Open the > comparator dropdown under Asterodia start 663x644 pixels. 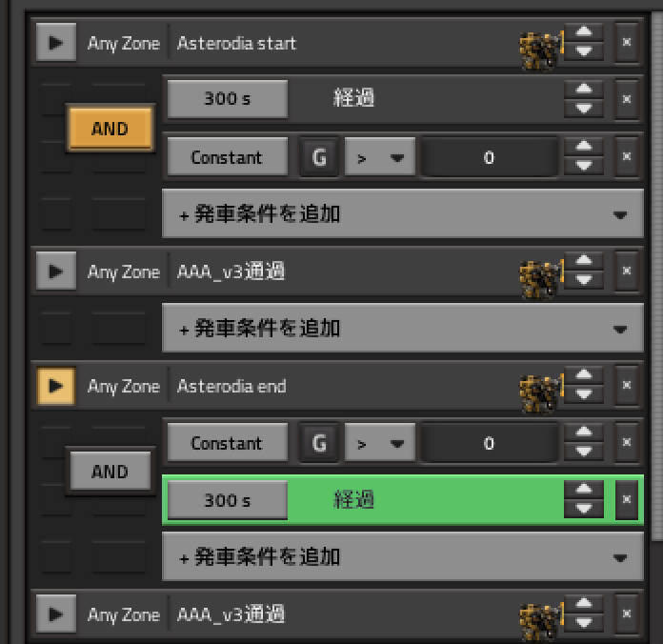379,157
